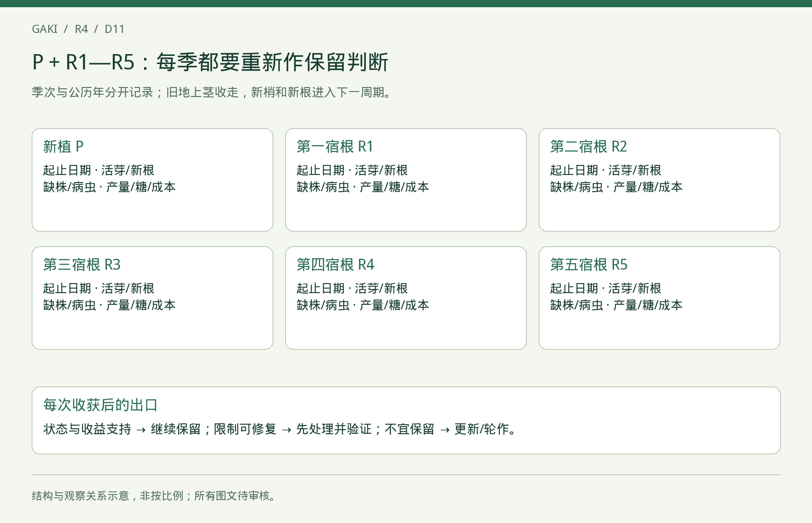Click 起止日期 line in the 新植 P card

pos(98,170)
